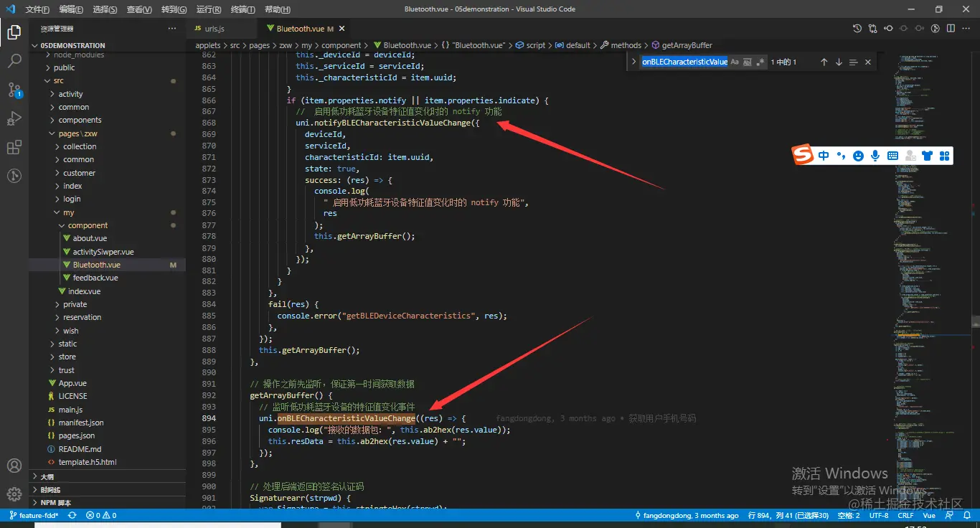Click the split editor icon
The height and width of the screenshot is (528, 980).
pos(951,29)
